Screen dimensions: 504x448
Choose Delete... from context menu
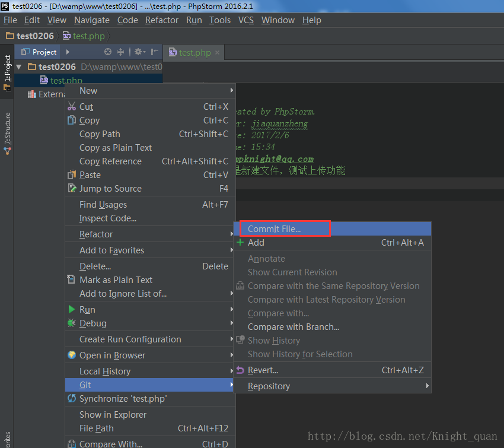[150, 266]
